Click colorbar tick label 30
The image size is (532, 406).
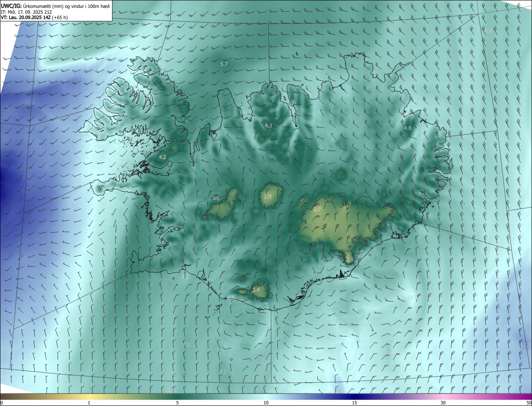(x=443, y=403)
